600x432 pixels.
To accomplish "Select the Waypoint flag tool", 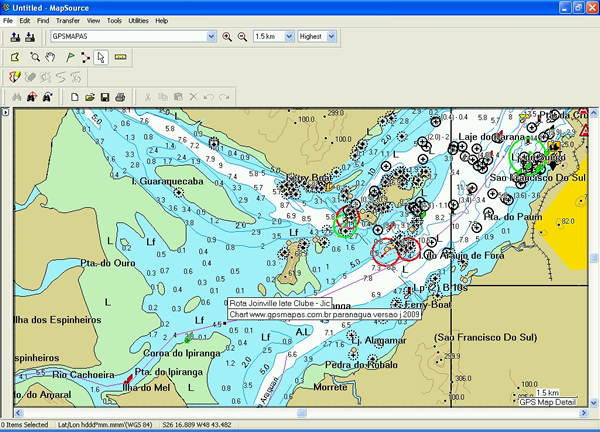I will pos(68,57).
